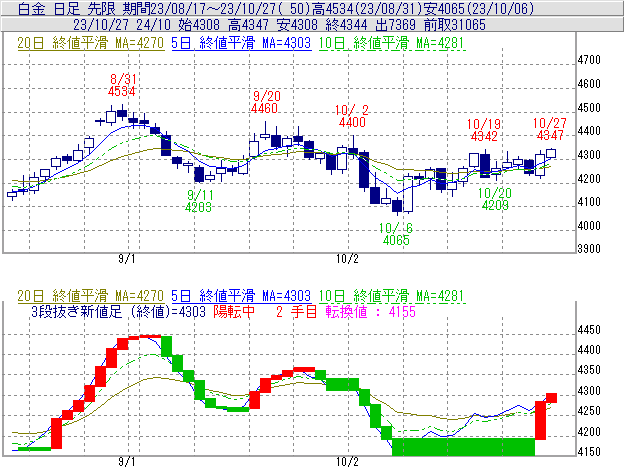Image resolution: width=624 pixels, height=475 pixels.
Task: Select the 8/31 4534 high label
Action: (122, 85)
